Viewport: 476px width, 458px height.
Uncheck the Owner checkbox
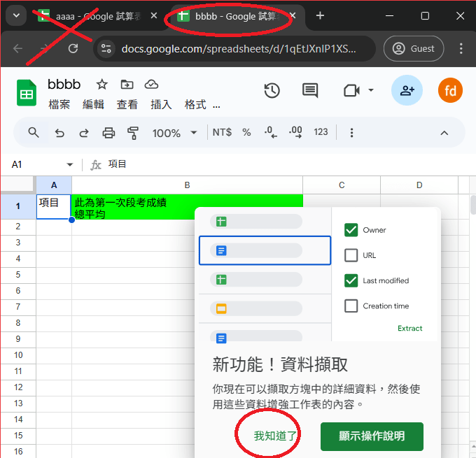point(351,230)
